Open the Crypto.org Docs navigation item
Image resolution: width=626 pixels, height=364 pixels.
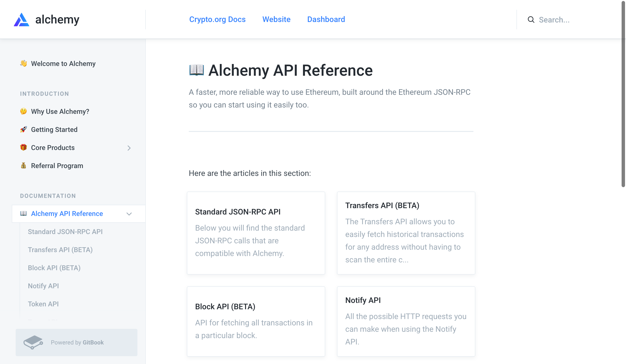coord(217,19)
